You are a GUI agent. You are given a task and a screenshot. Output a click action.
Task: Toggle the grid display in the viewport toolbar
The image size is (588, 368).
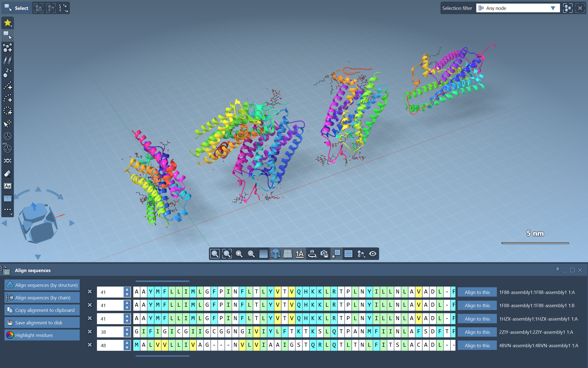click(288, 254)
